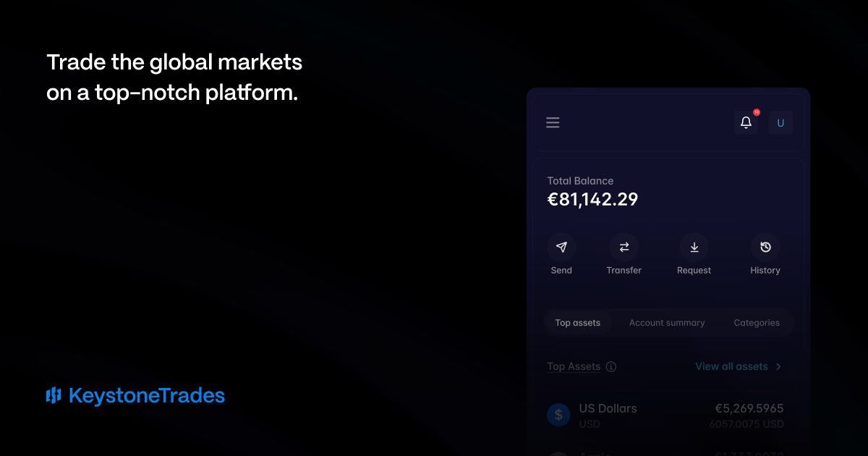The width and height of the screenshot is (868, 456).
Task: Switch to the Top assets tab
Action: 577,323
